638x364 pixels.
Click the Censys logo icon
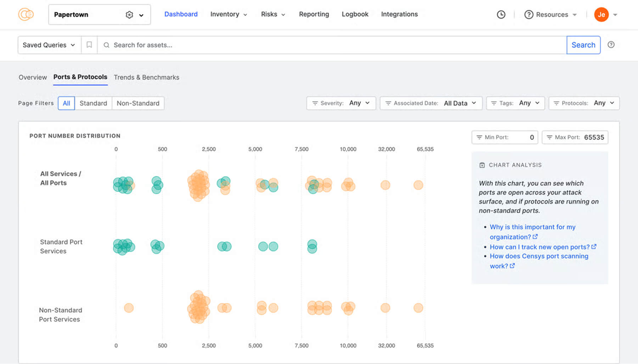coord(25,14)
